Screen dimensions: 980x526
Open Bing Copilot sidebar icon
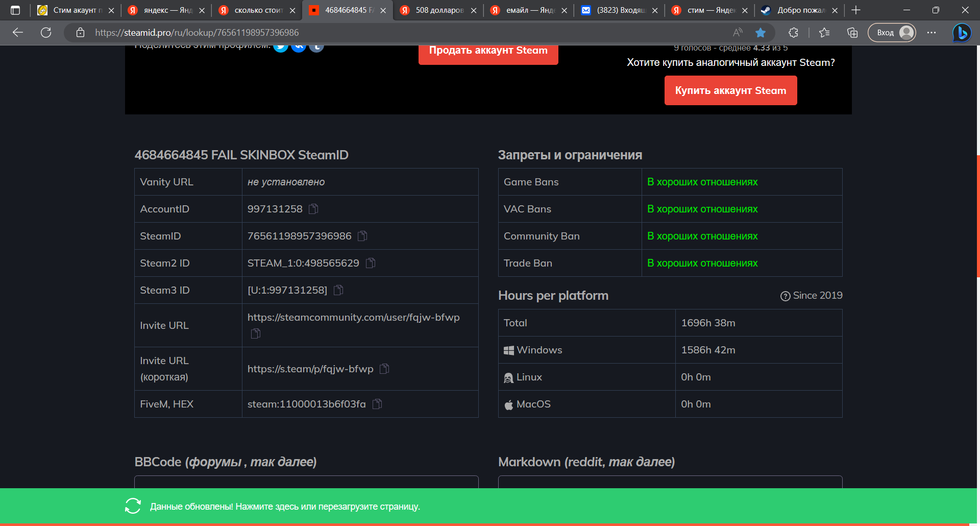(962, 33)
